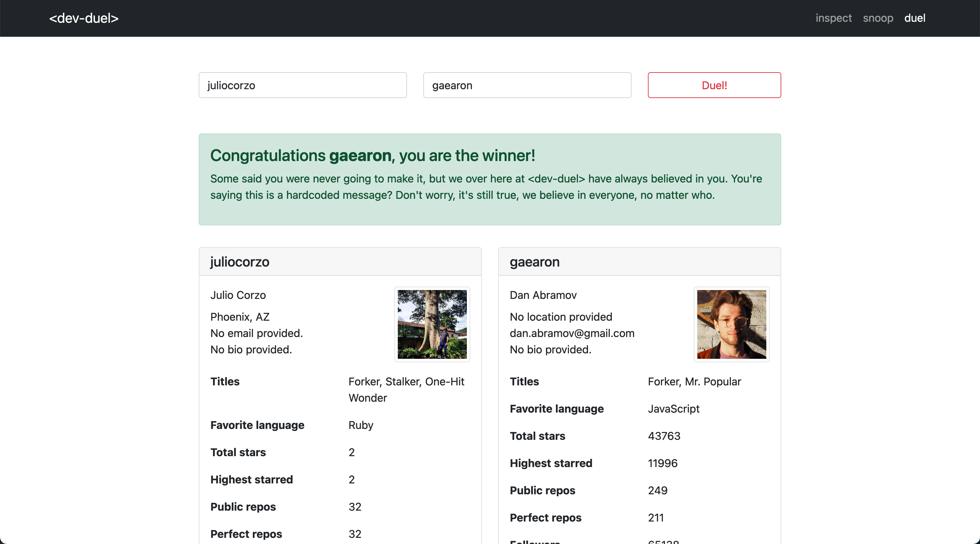This screenshot has height=544, width=980.
Task: Click the bold gaearon name in alert
Action: click(x=360, y=156)
